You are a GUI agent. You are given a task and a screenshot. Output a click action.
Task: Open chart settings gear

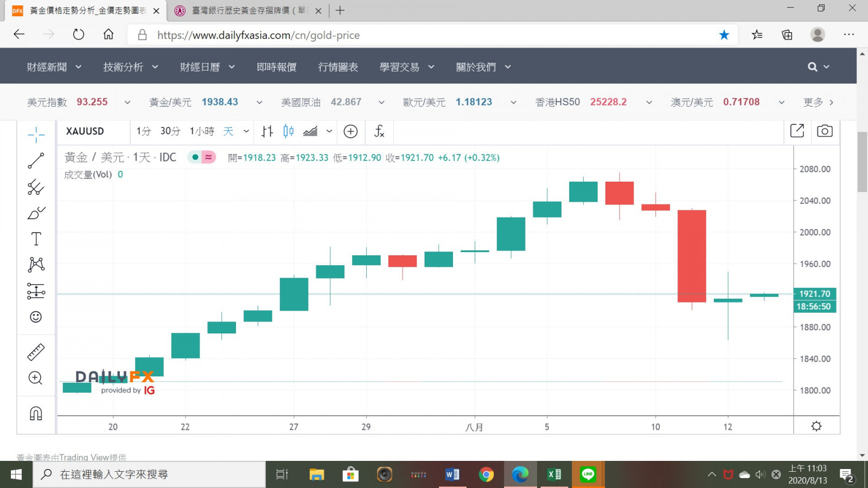816,426
